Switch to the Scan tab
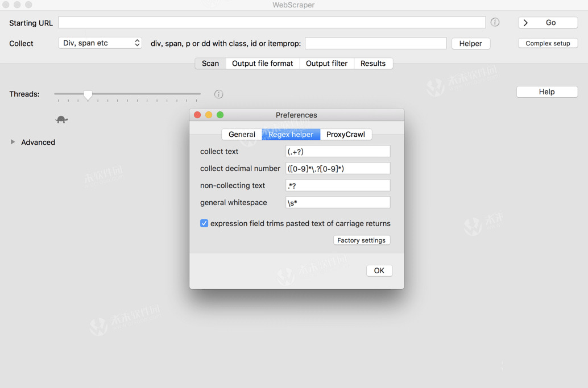 (x=210, y=63)
